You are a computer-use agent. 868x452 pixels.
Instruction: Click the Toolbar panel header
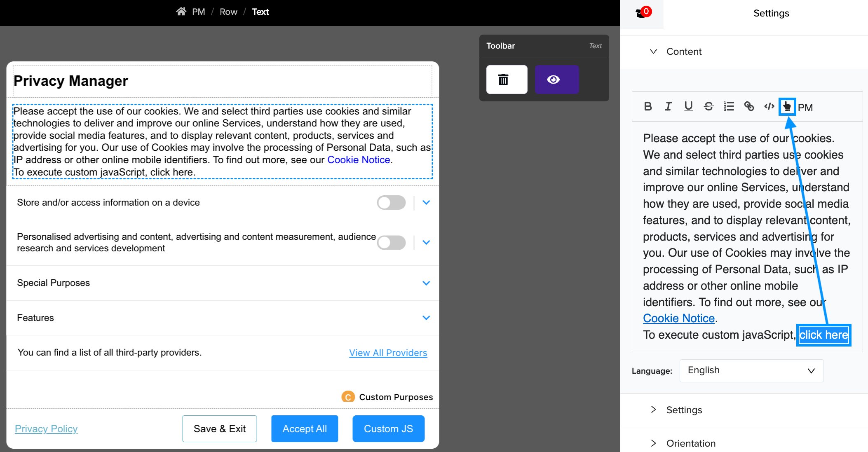[544, 46]
